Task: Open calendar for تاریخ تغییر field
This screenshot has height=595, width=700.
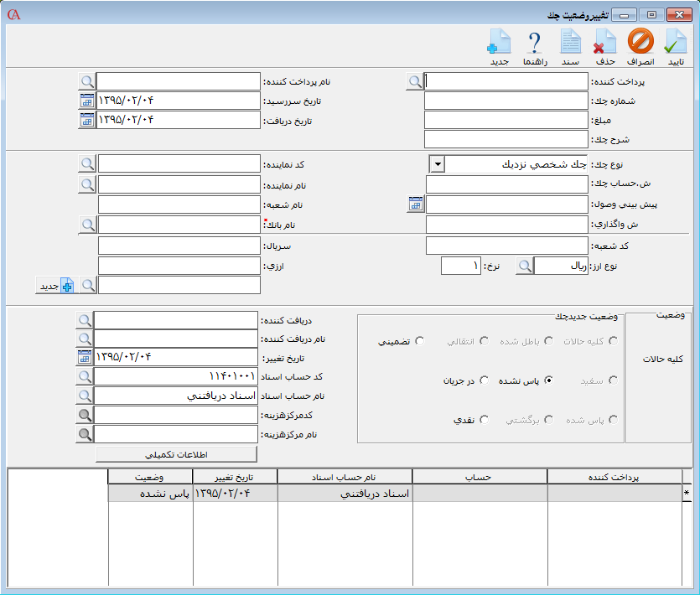Action: coord(84,357)
